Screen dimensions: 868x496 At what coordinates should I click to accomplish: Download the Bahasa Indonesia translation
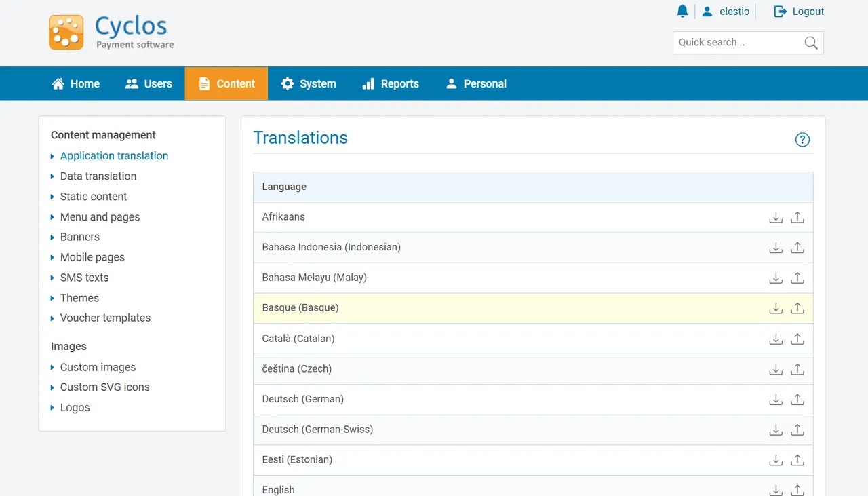[776, 248]
